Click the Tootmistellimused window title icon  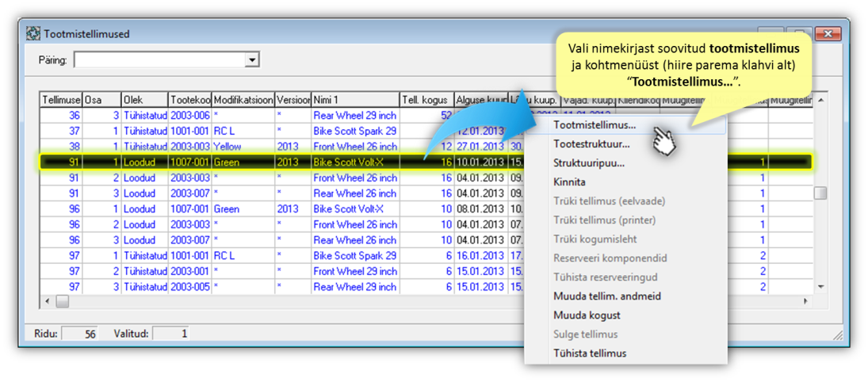pos(33,34)
